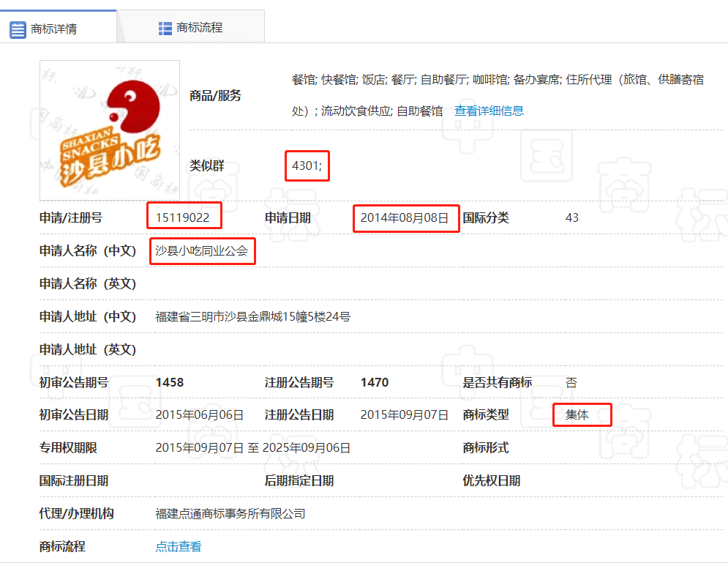Click the 商品/服务 field label
The image size is (728, 566).
[x=215, y=96]
